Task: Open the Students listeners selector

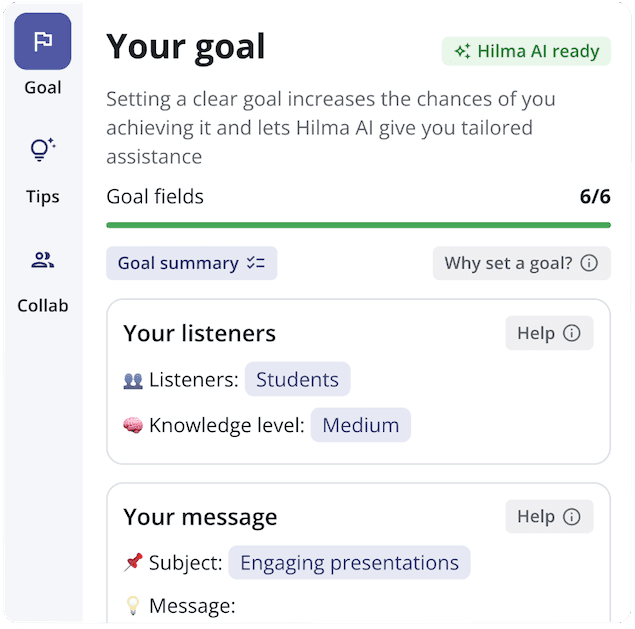Action: 297,380
